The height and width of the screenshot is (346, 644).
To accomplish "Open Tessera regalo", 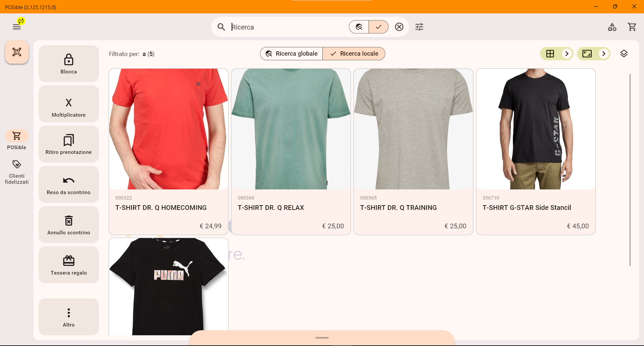I will click(x=69, y=265).
